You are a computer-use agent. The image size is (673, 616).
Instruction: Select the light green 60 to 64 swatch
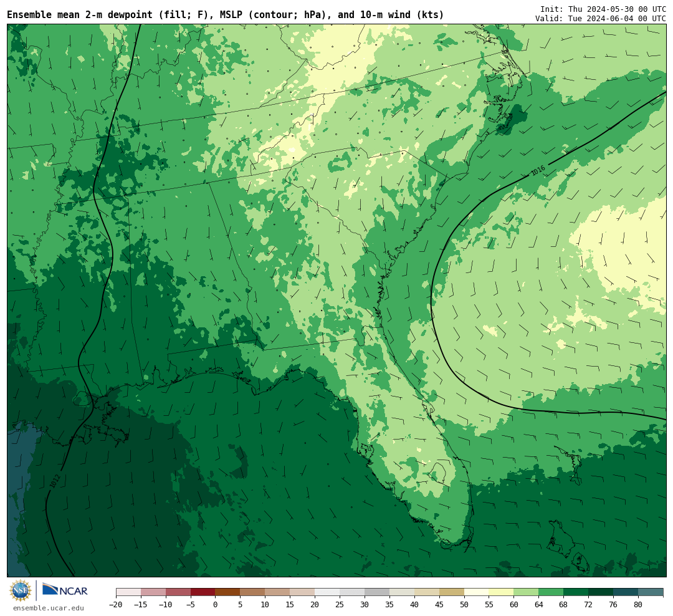526,592
